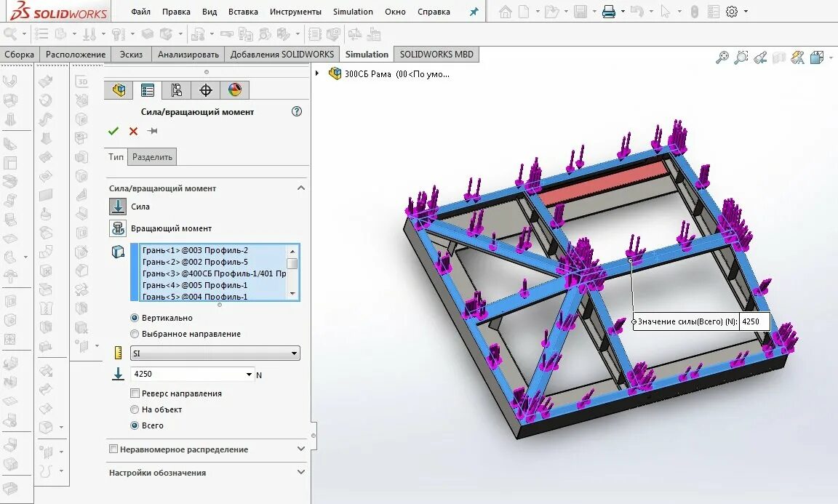838x504 pixels.
Task: Cancel the force with the red X
Action: [x=134, y=131]
